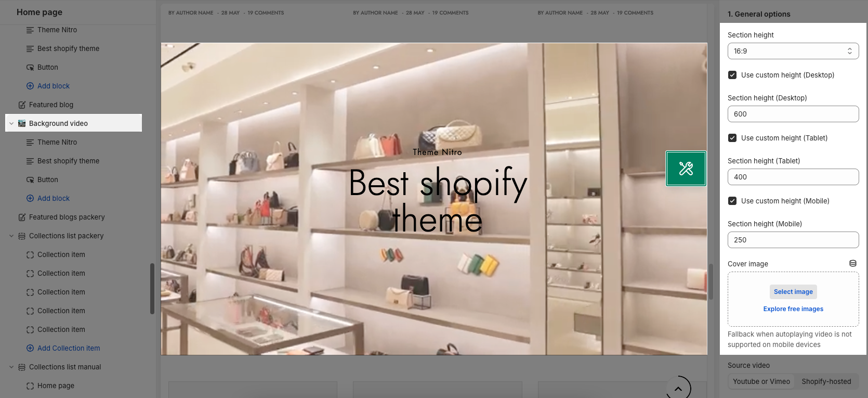Click frame icon beside Home page block
The height and width of the screenshot is (398, 868).
coord(30,386)
